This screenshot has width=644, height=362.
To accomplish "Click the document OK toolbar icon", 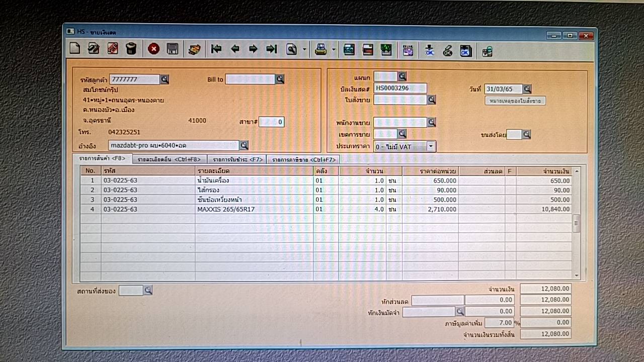I will click(466, 51).
